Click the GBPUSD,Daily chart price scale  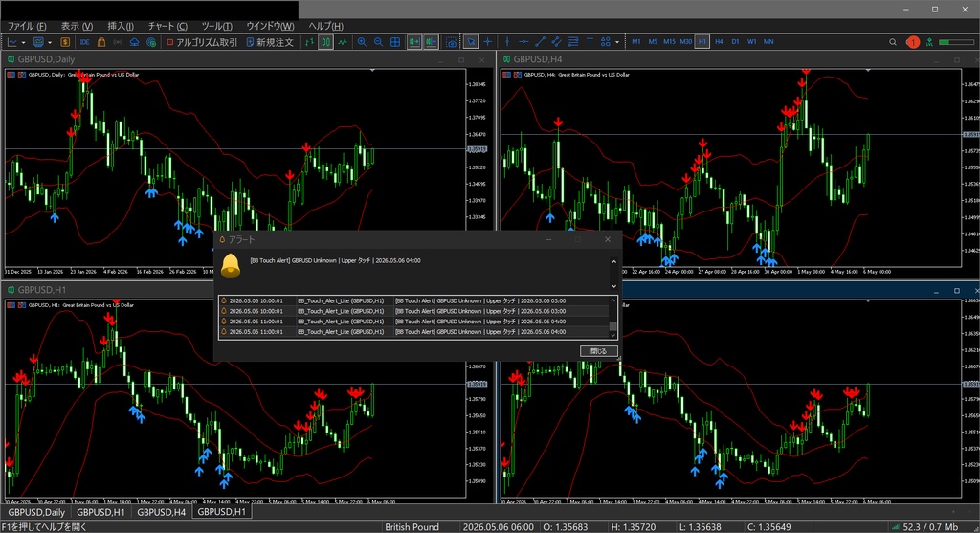479,167
